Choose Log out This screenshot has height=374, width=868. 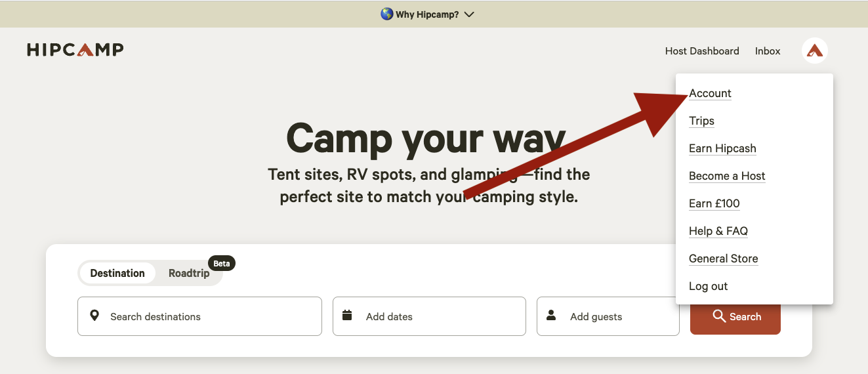coord(708,286)
